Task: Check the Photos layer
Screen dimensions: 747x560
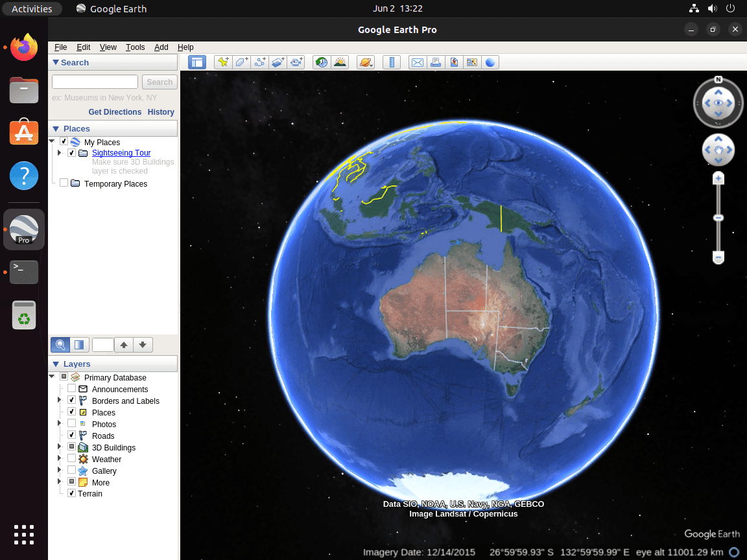Action: 71,424
